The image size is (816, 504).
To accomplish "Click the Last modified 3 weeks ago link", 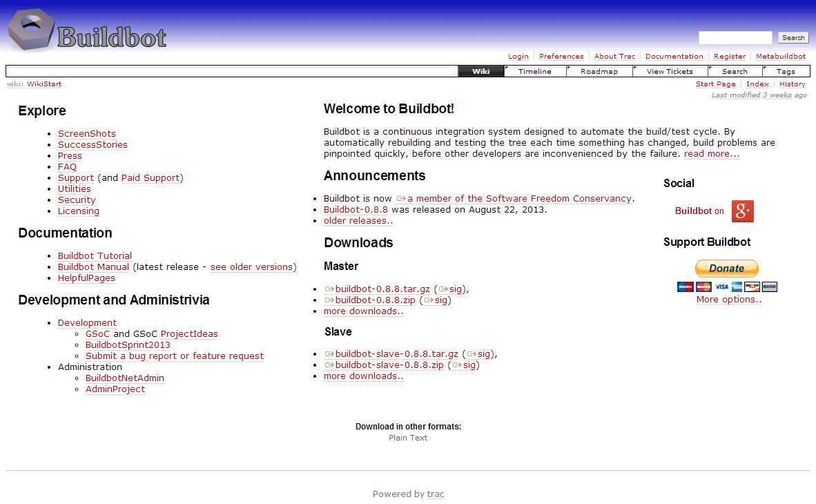I will [x=759, y=95].
